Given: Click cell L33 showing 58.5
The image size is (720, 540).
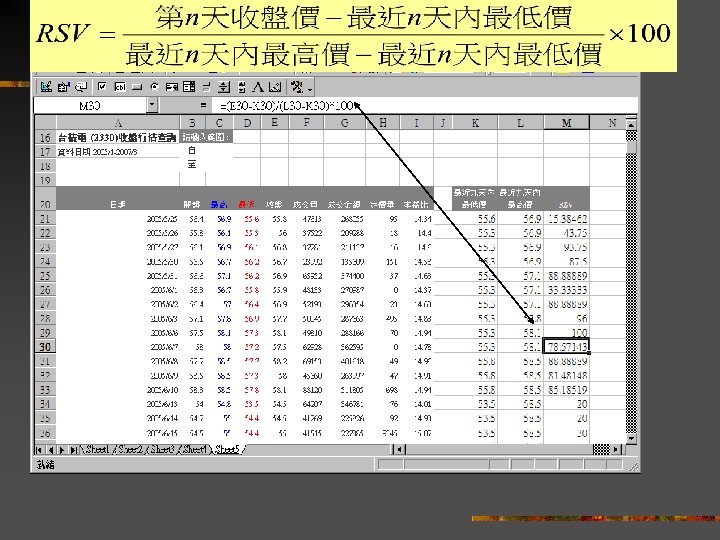Looking at the screenshot, I should tap(521, 389).
